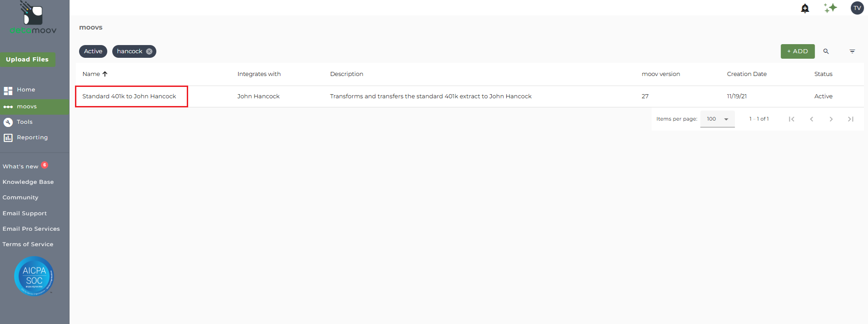This screenshot has width=868, height=324.
Task: Click the moov version value 27
Action: pos(645,96)
